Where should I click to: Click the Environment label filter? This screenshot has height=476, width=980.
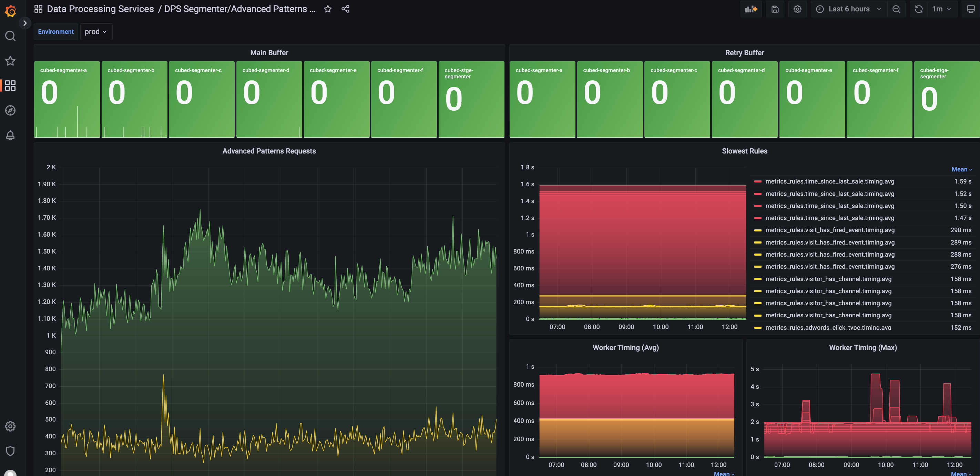(55, 31)
